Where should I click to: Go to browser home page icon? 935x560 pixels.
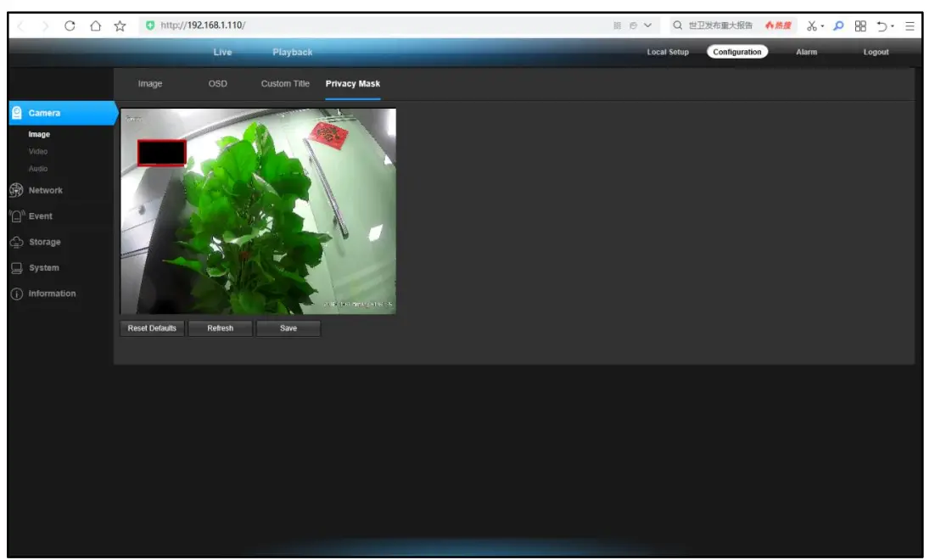tap(95, 25)
